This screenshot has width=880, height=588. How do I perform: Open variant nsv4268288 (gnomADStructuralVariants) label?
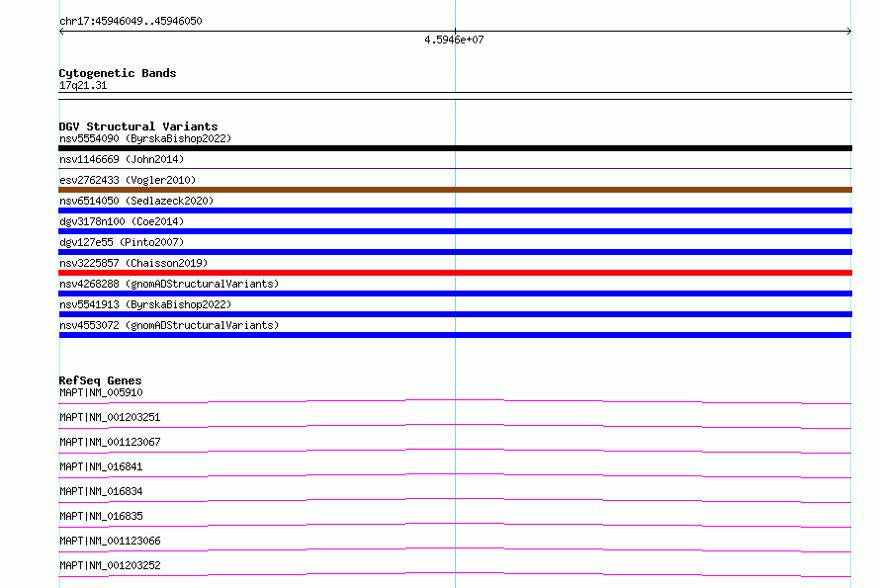point(169,284)
